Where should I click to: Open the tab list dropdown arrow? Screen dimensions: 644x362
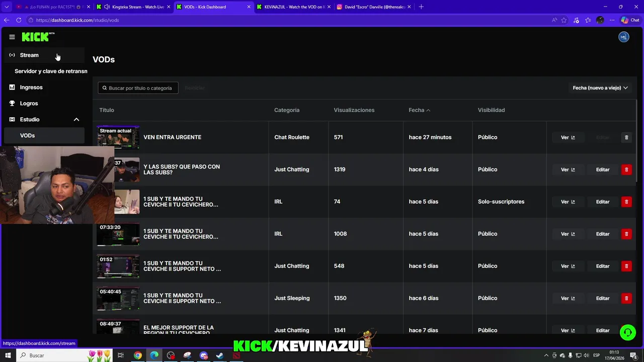click(7, 7)
